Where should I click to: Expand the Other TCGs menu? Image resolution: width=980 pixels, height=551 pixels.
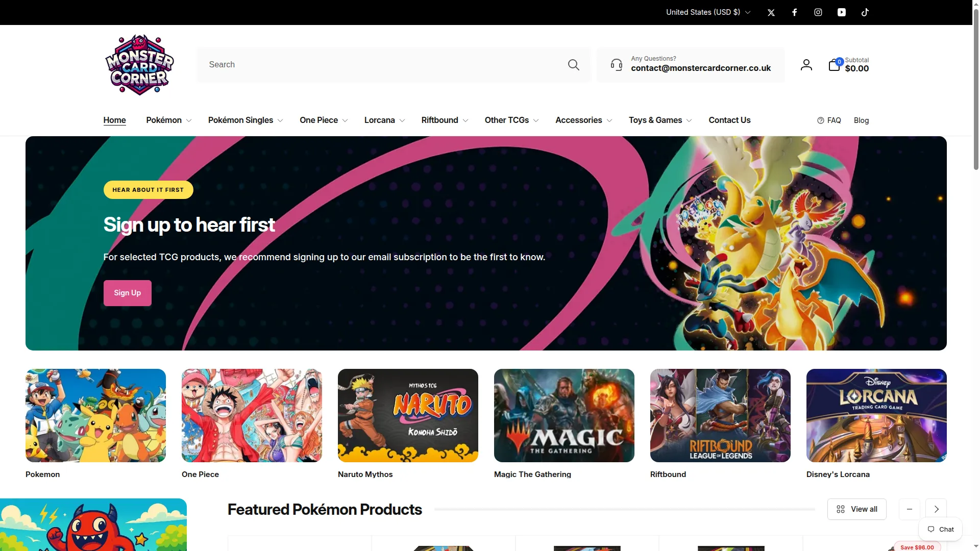511,120
